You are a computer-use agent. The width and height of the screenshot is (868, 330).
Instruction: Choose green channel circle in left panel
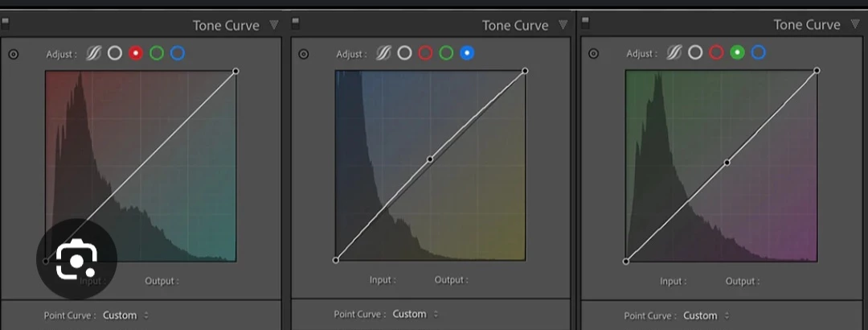click(157, 53)
